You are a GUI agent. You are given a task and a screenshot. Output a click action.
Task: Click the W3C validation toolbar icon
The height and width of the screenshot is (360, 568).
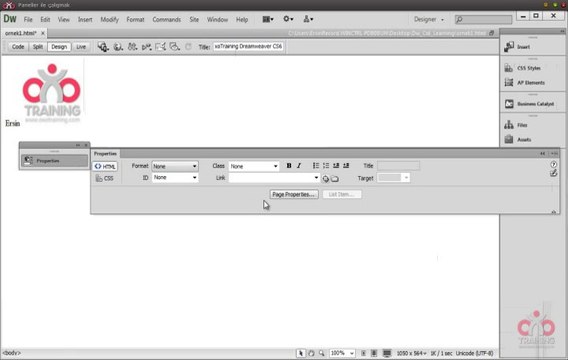click(x=146, y=47)
